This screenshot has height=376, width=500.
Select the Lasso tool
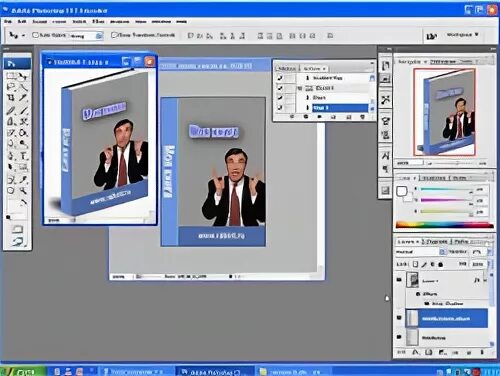(11, 87)
